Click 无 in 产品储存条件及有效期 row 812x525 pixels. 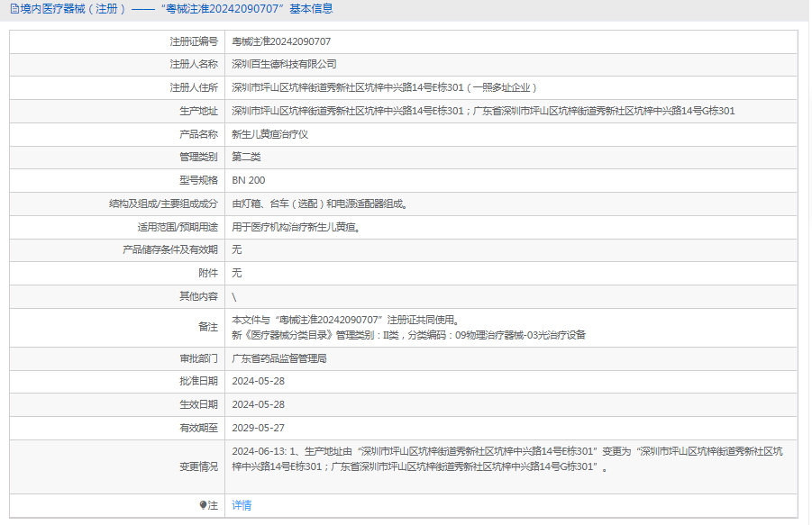pos(237,249)
